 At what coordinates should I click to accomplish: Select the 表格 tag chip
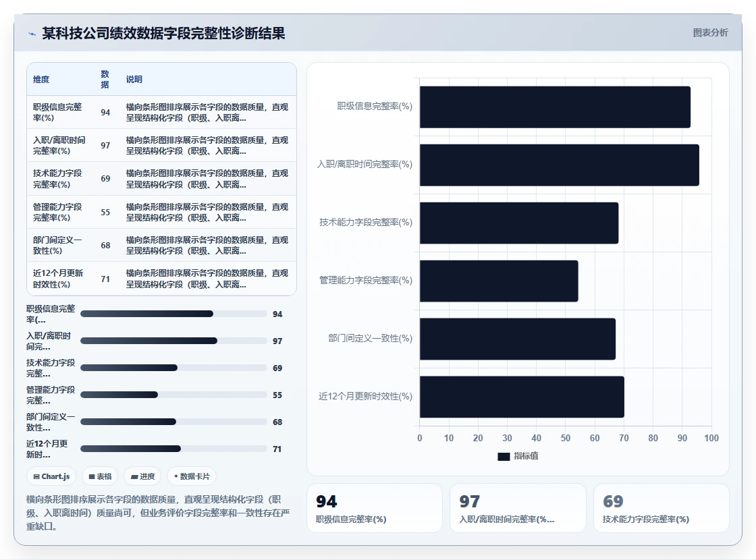tap(101, 476)
